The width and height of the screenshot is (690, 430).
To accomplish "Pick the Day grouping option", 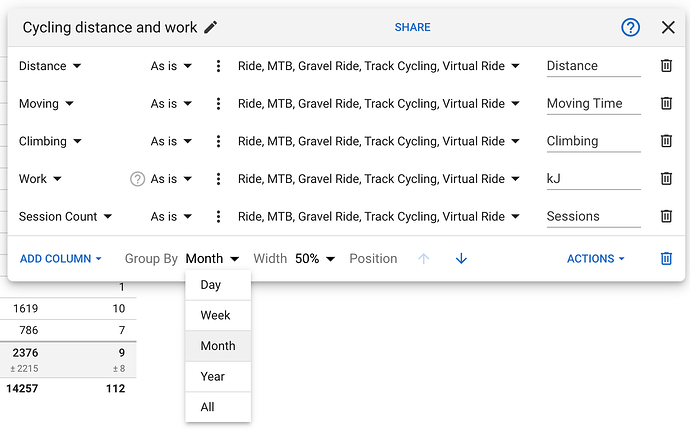I will click(x=211, y=285).
